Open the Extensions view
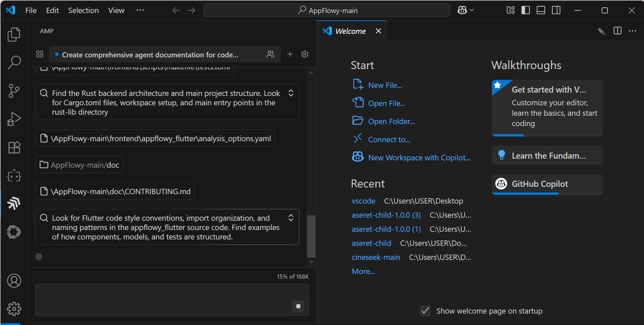This screenshot has height=325, width=644. tap(14, 147)
